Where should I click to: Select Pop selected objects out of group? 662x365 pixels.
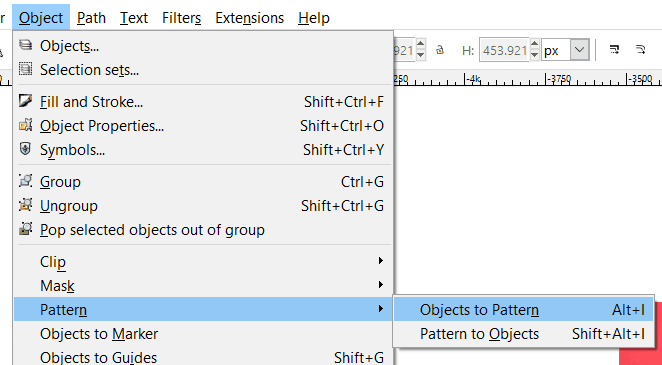coord(203,230)
